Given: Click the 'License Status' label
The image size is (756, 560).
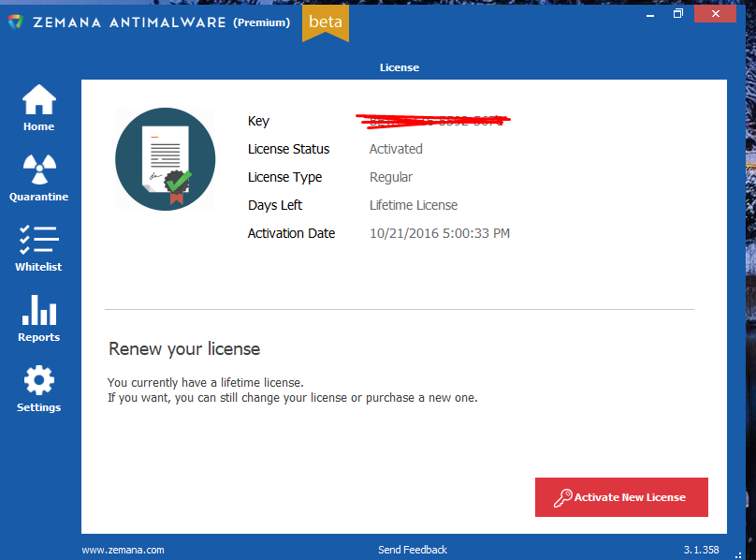Looking at the screenshot, I should [289, 149].
